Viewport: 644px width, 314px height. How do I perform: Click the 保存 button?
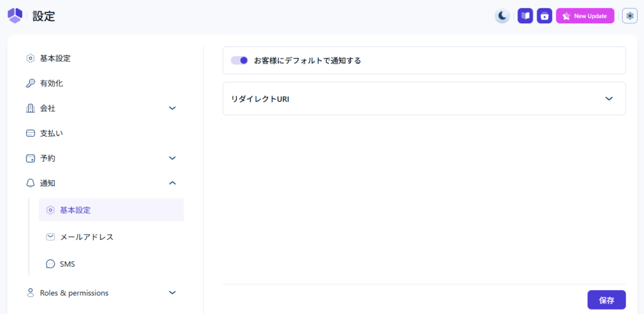(x=606, y=300)
